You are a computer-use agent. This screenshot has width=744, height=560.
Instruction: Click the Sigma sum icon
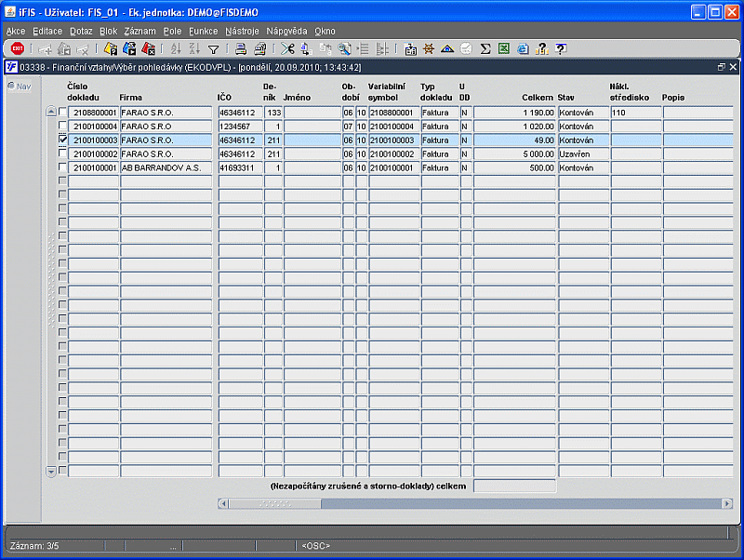pos(485,48)
